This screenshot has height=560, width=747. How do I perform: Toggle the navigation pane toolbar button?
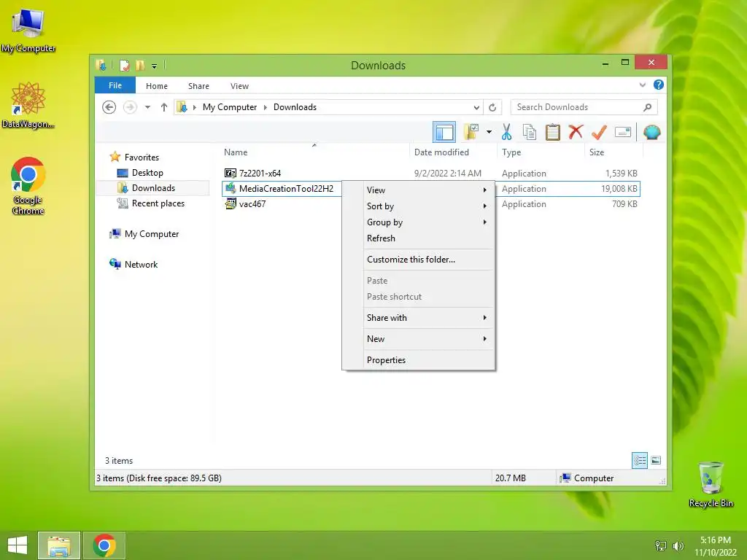pyautogui.click(x=444, y=133)
